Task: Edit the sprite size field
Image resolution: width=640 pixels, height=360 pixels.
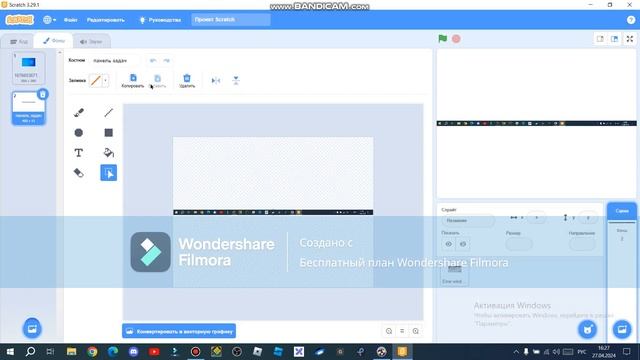Action: 519,244
